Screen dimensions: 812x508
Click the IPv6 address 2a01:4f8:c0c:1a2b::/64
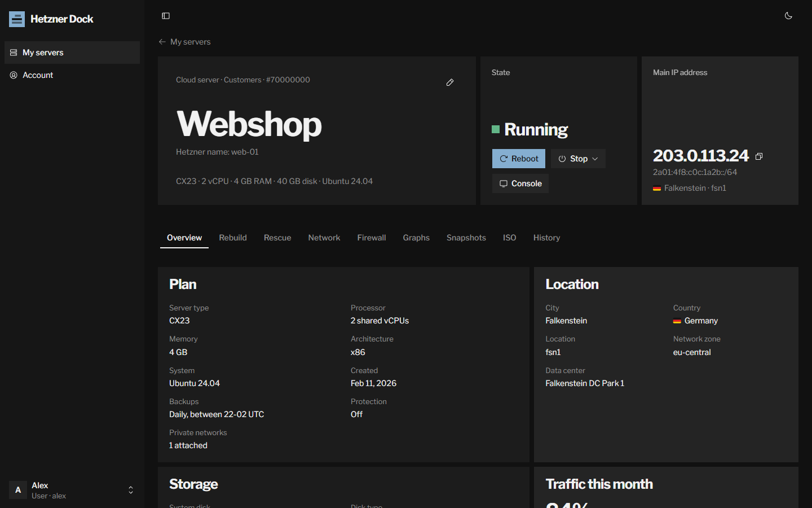(x=695, y=172)
